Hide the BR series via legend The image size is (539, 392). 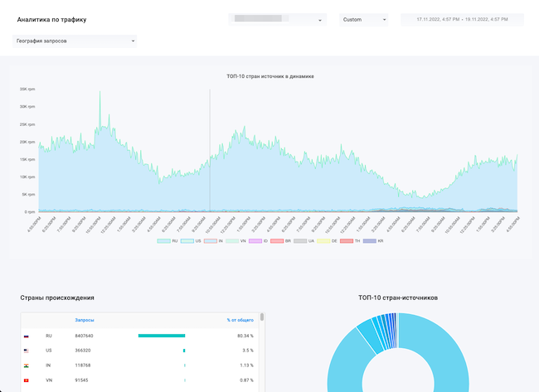click(277, 240)
